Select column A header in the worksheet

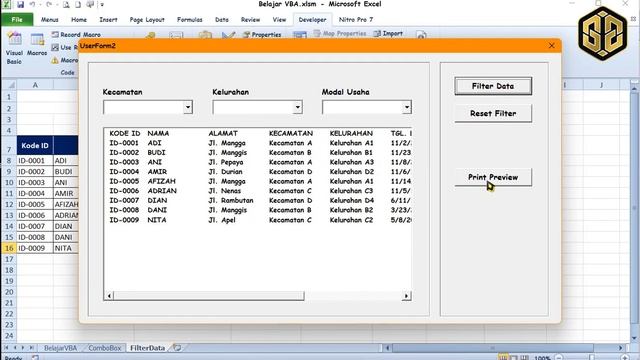coord(35,85)
